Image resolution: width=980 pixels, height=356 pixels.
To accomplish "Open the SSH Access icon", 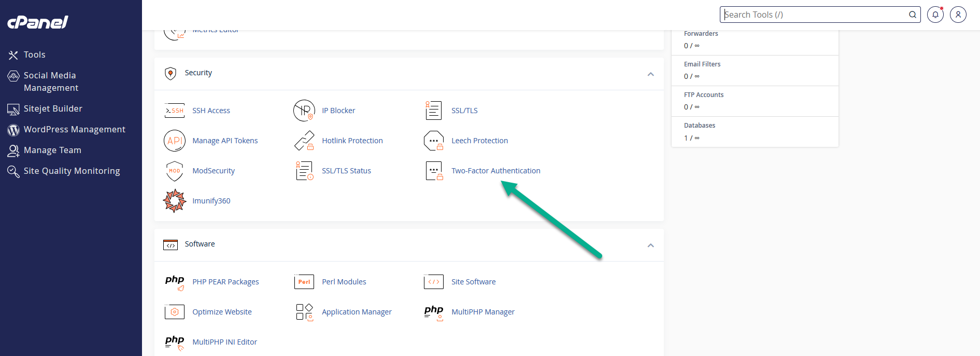I will click(x=175, y=111).
